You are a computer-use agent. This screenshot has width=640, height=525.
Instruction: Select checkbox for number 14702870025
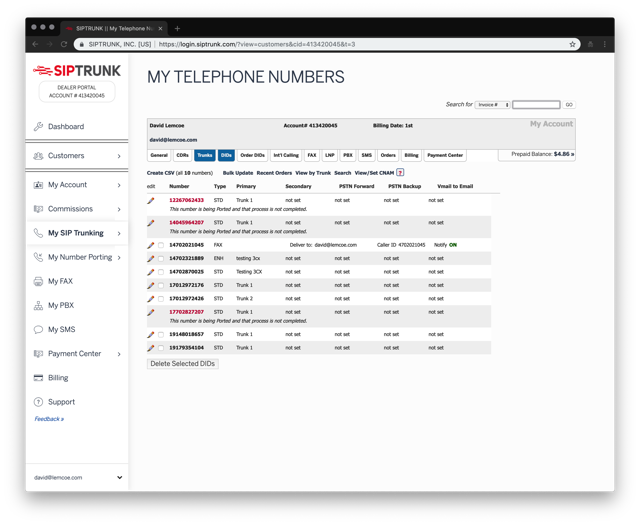point(161,272)
